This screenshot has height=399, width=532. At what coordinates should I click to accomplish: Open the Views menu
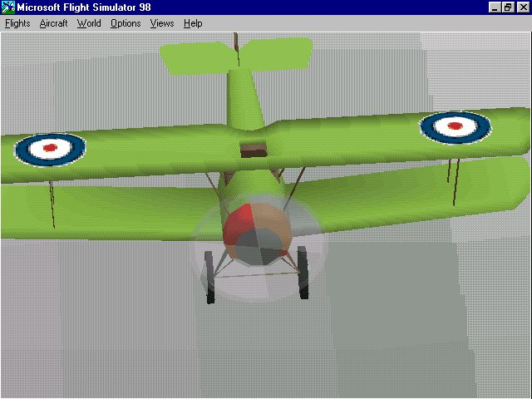tap(162, 23)
